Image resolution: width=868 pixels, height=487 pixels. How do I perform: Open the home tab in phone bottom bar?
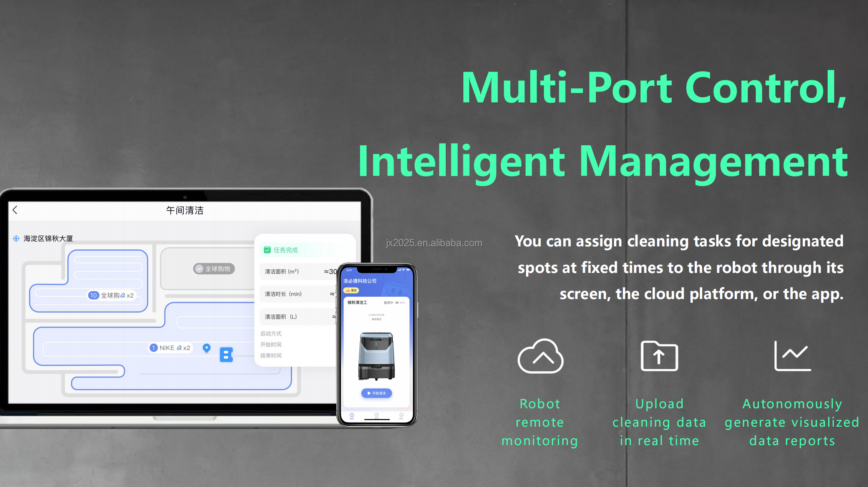pyautogui.click(x=352, y=416)
